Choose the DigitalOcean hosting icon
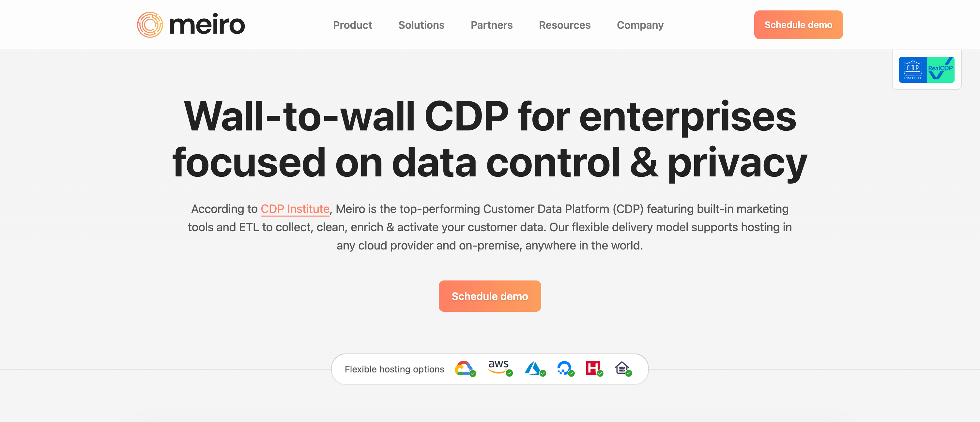Image resolution: width=980 pixels, height=422 pixels. tap(564, 368)
